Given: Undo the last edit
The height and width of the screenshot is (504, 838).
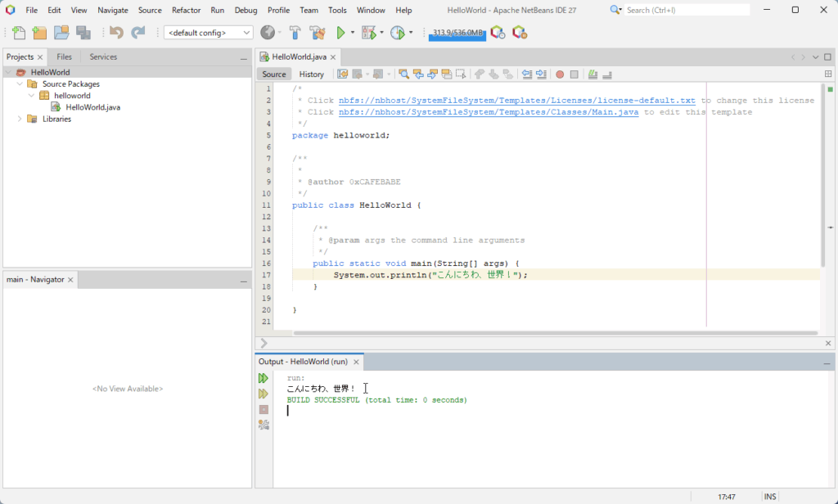Looking at the screenshot, I should click(x=117, y=34).
